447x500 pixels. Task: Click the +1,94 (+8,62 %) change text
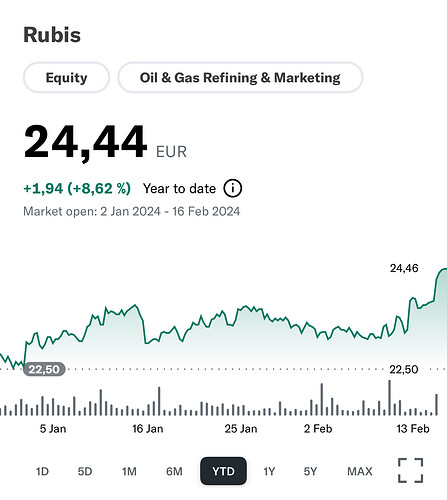pos(77,188)
